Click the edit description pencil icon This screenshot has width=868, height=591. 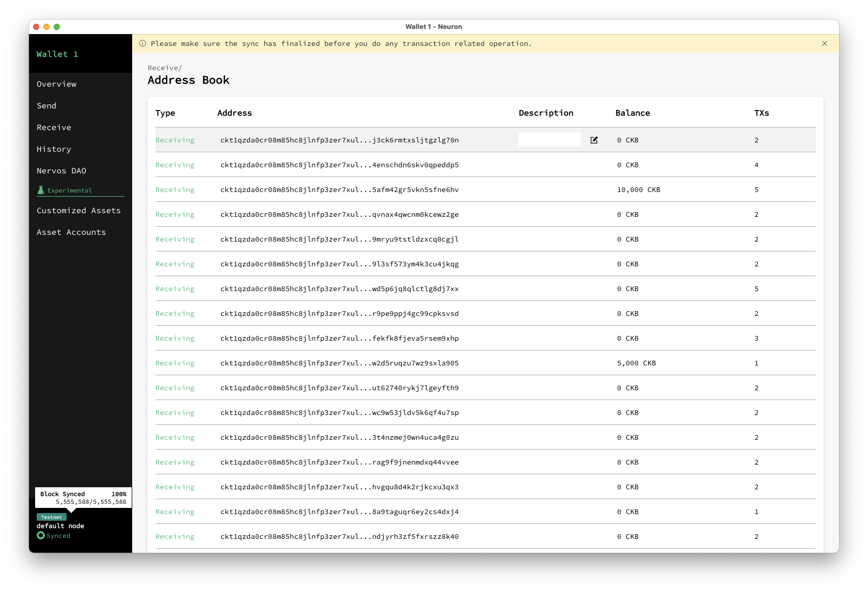pos(594,139)
